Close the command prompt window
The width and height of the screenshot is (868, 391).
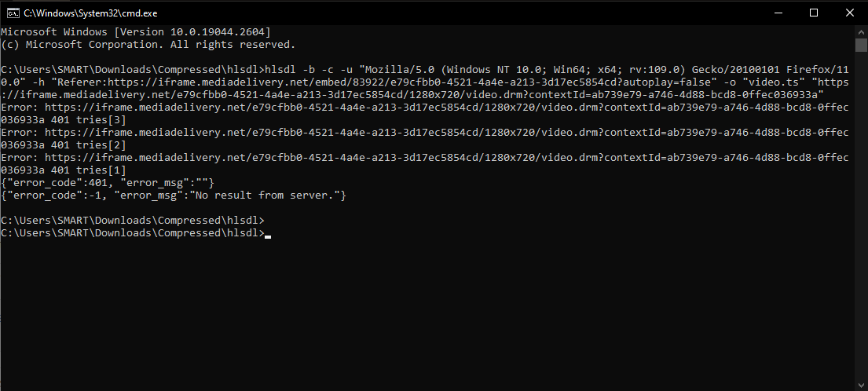pos(850,13)
